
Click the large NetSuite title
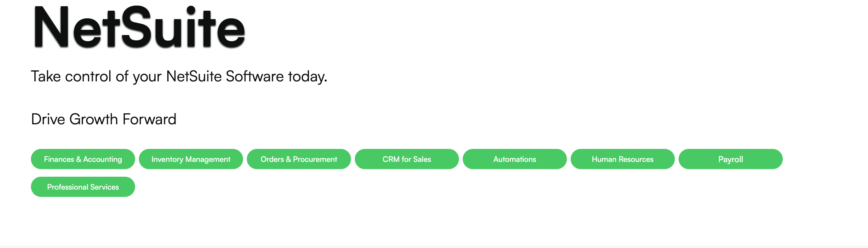[x=139, y=27]
